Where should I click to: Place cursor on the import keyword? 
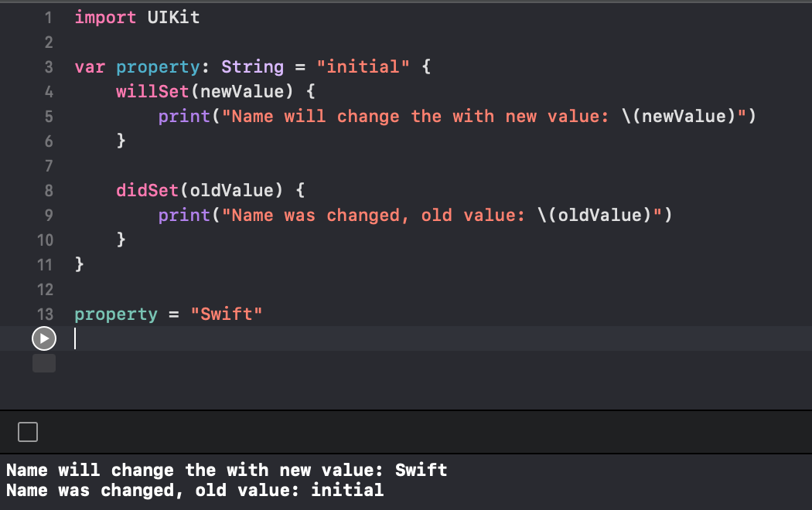105,18
